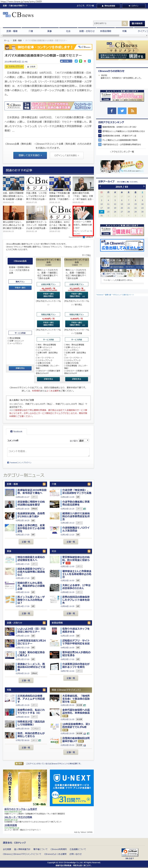
Task: Click the RSS icon in 新商品情報 section header
Action: click(89, 623)
